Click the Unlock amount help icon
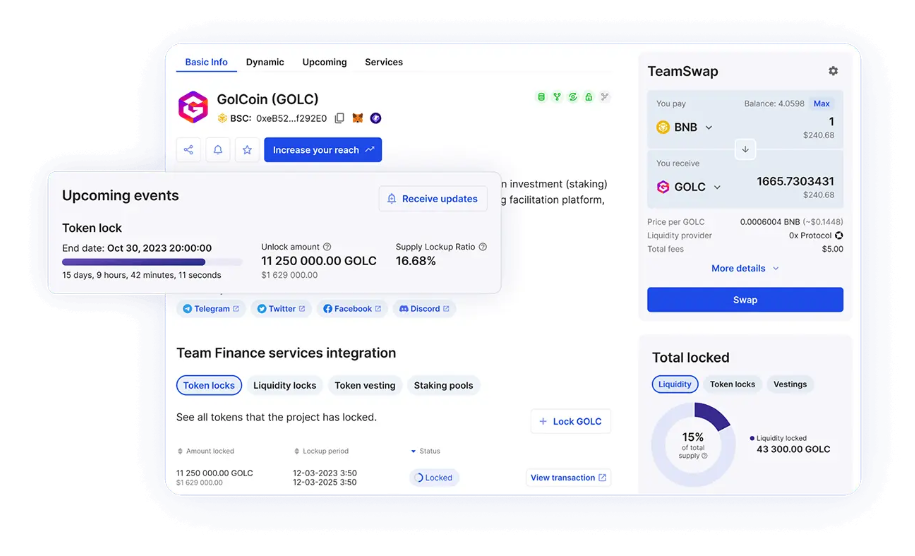 (x=327, y=247)
